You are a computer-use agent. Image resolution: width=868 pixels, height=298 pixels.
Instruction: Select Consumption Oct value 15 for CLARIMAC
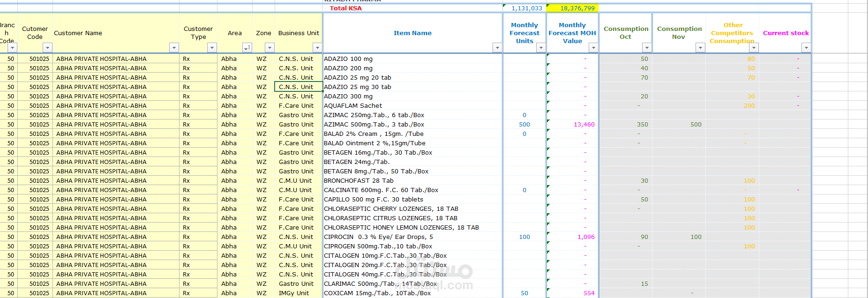(626, 284)
